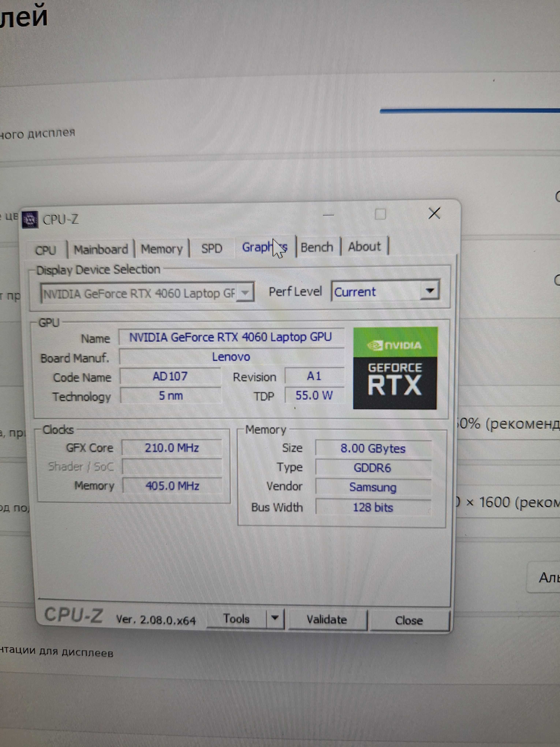
Task: Click the Tools button
Action: click(x=236, y=619)
